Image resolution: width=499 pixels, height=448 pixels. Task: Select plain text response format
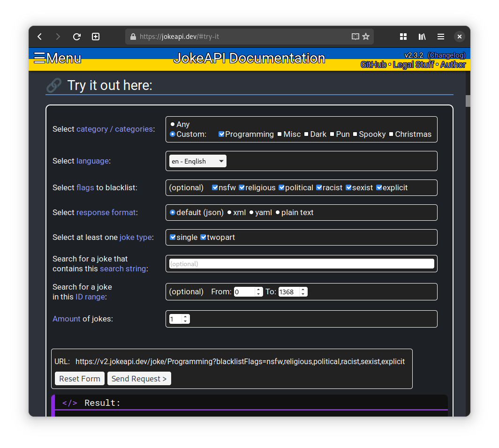pyautogui.click(x=278, y=212)
